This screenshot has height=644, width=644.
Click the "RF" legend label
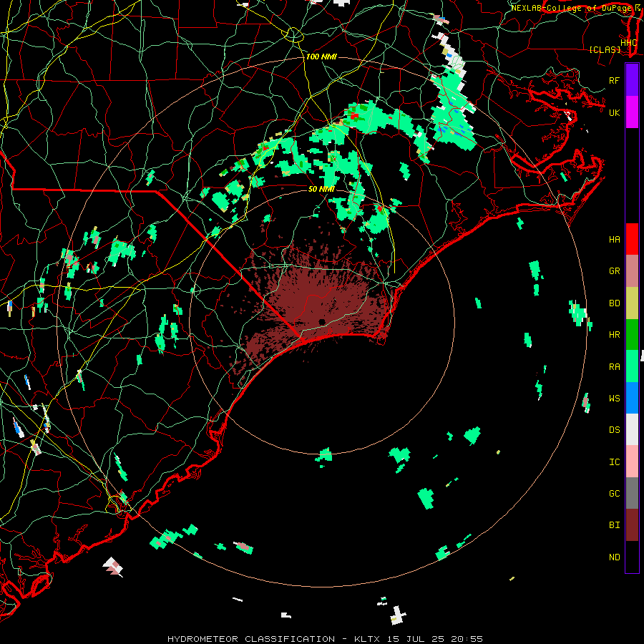(x=615, y=80)
